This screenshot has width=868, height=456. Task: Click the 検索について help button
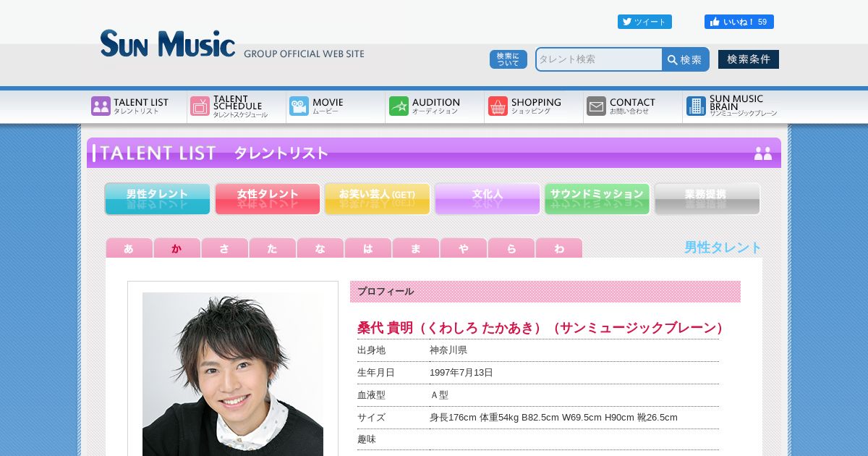pos(509,59)
